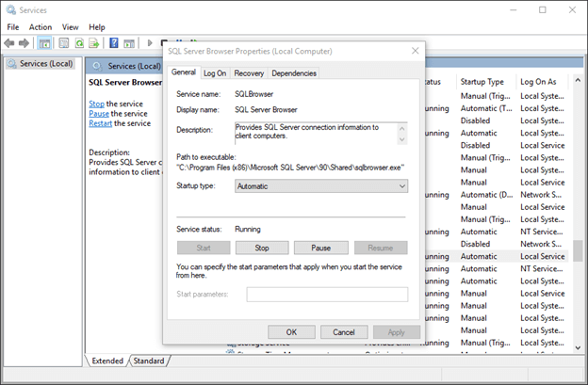Click the Services gear icon in title bar
Image resolution: width=588 pixels, height=385 pixels.
click(11, 10)
